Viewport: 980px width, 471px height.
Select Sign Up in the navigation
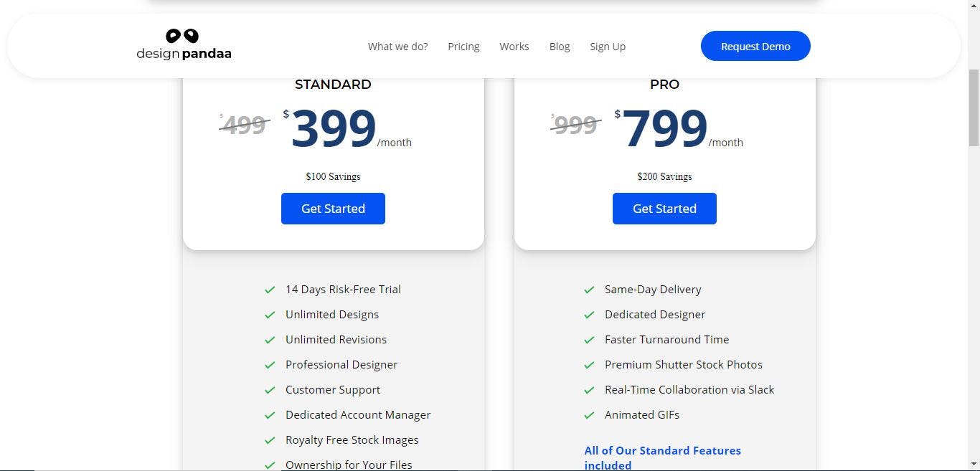pos(608,47)
